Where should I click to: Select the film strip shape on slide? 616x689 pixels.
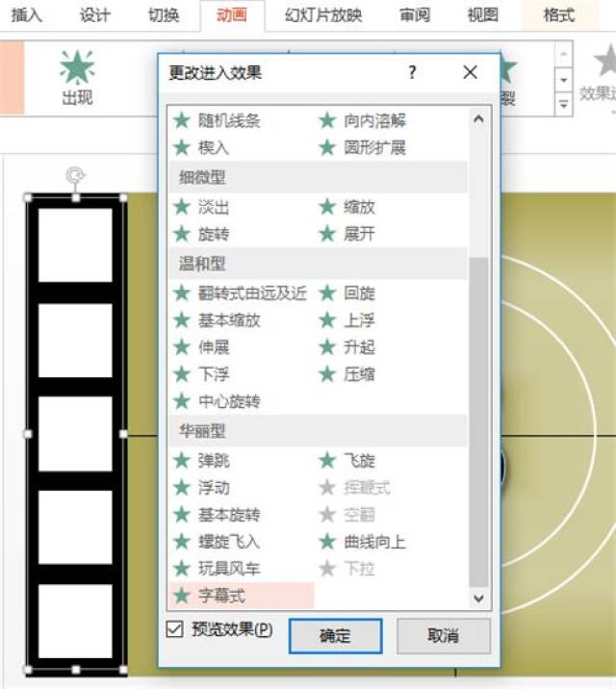[x=76, y=434]
